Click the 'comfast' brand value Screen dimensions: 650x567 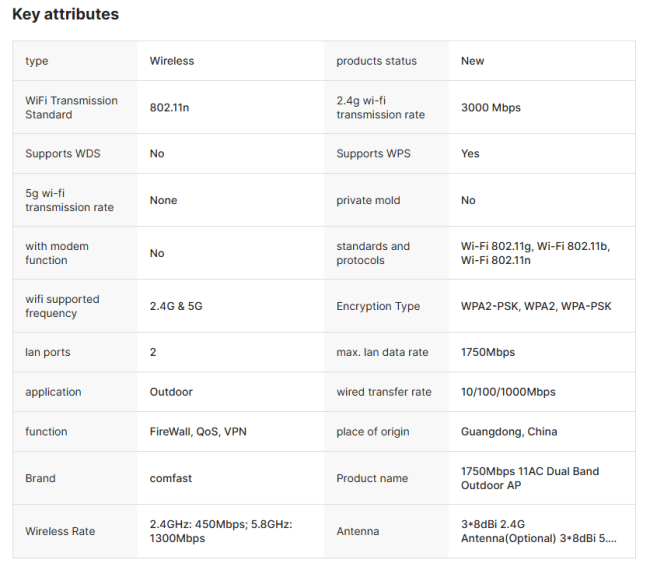click(171, 478)
